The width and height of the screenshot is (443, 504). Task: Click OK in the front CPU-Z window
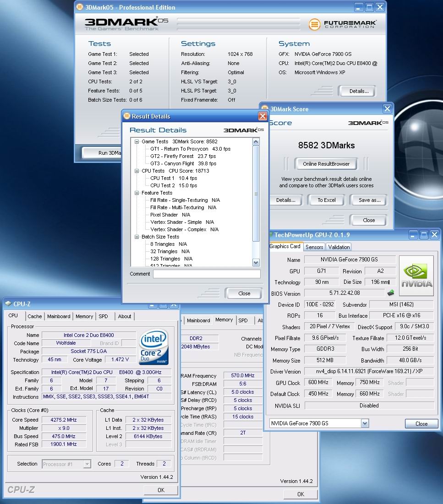tap(161, 490)
